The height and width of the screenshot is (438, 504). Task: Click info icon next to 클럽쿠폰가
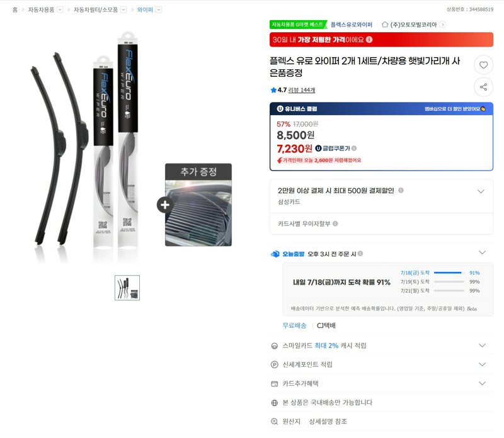coord(354,149)
